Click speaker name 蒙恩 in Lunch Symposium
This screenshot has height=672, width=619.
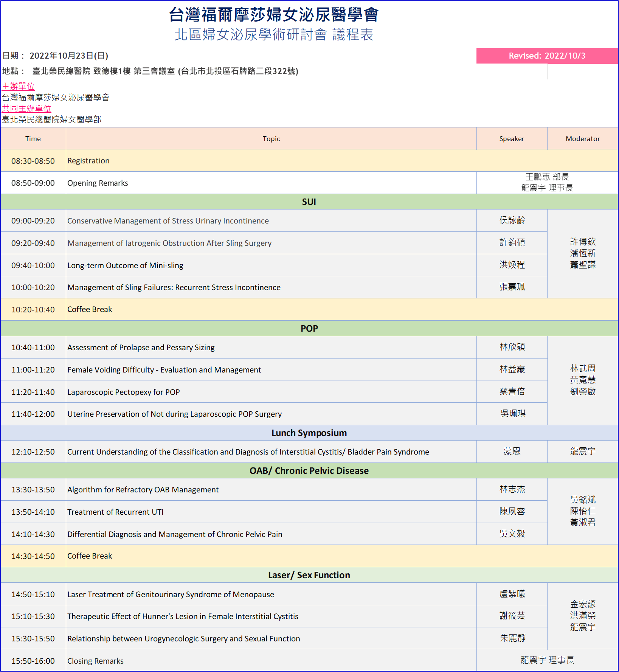[512, 452]
